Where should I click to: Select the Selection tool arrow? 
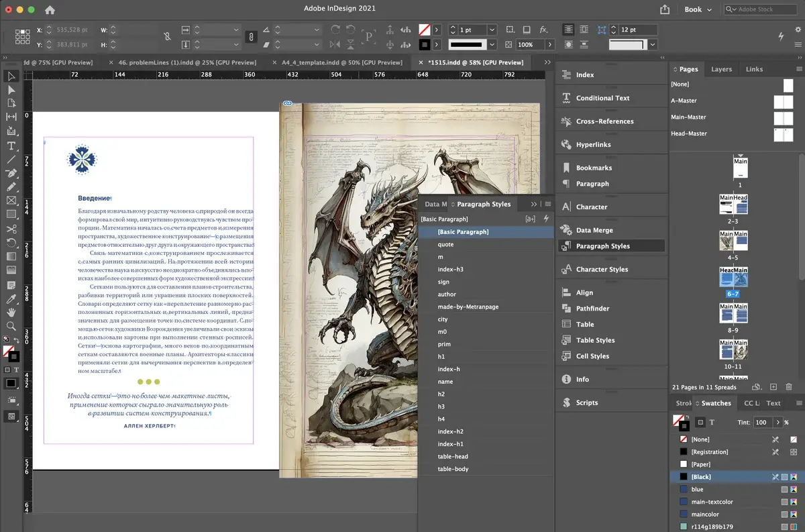point(11,76)
